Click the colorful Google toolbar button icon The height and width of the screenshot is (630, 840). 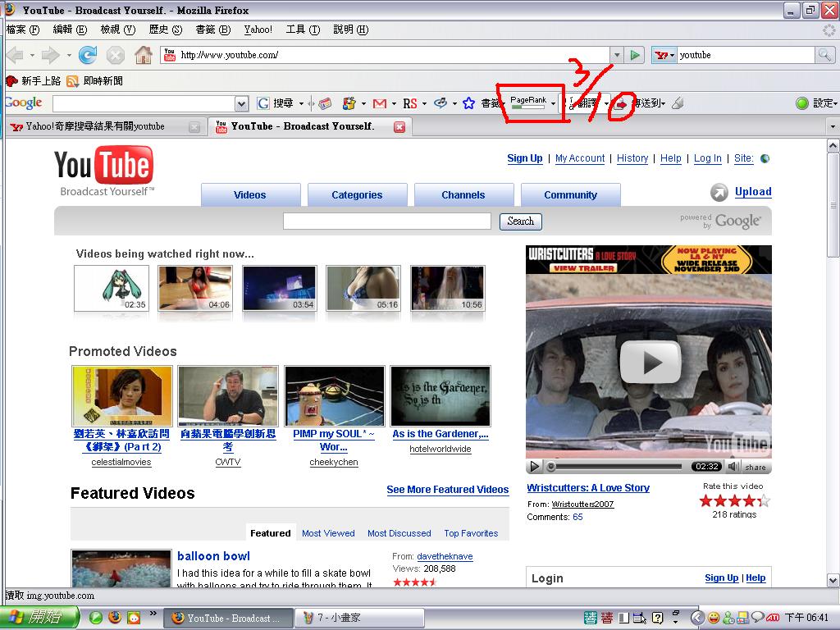[x=349, y=103]
